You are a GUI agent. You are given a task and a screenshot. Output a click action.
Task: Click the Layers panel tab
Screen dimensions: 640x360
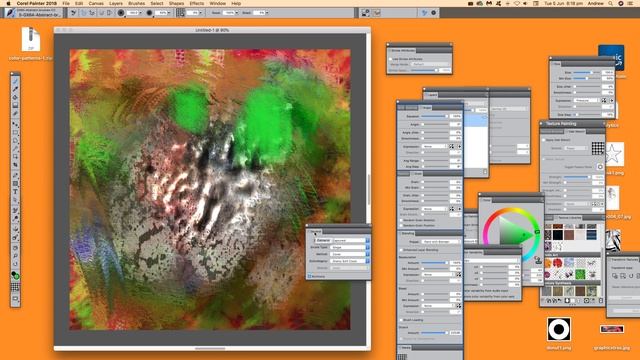coord(432,95)
